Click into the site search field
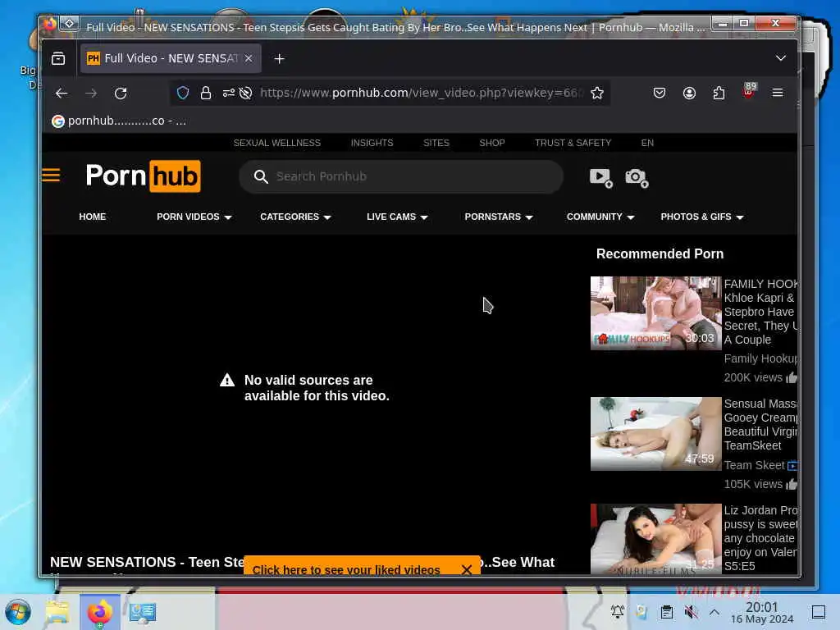The height and width of the screenshot is (630, 840). coord(401,177)
